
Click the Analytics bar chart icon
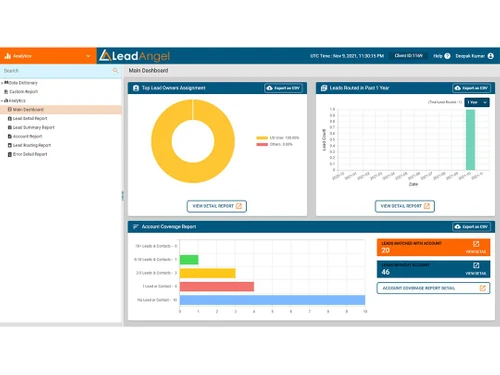tap(7, 56)
